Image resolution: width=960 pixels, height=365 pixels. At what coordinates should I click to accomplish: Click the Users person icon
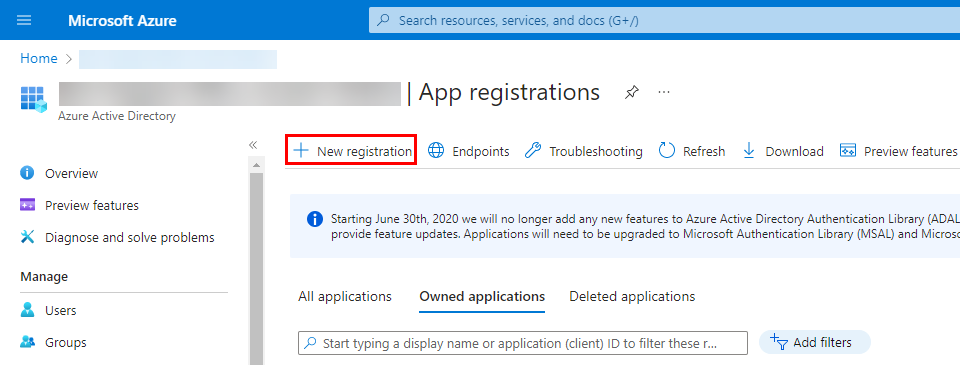click(x=28, y=310)
